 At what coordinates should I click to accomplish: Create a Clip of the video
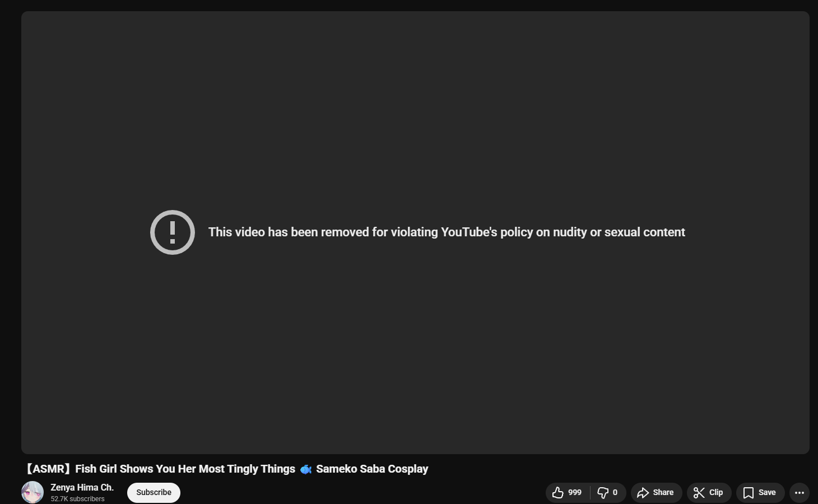[x=709, y=493]
